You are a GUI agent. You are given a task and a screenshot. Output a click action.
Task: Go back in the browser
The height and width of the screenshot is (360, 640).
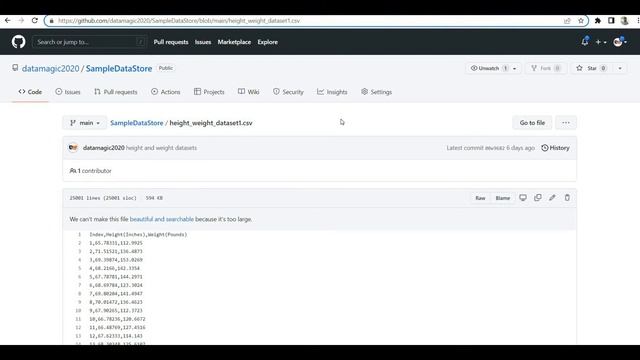8,20
